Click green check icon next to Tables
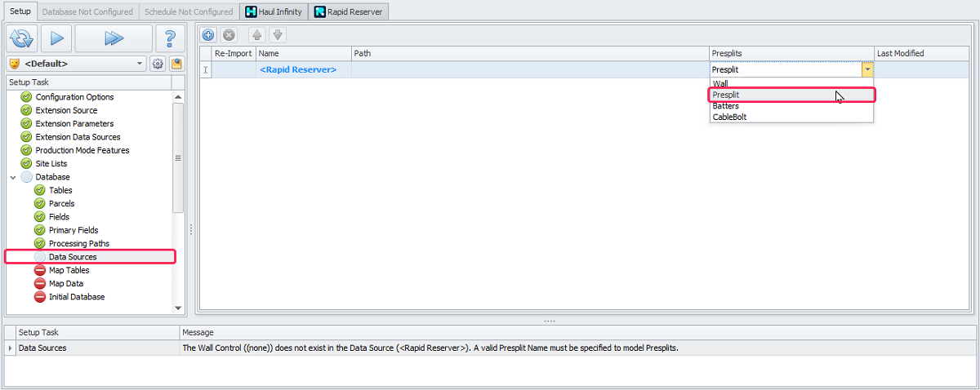The image size is (980, 390). tap(39, 190)
